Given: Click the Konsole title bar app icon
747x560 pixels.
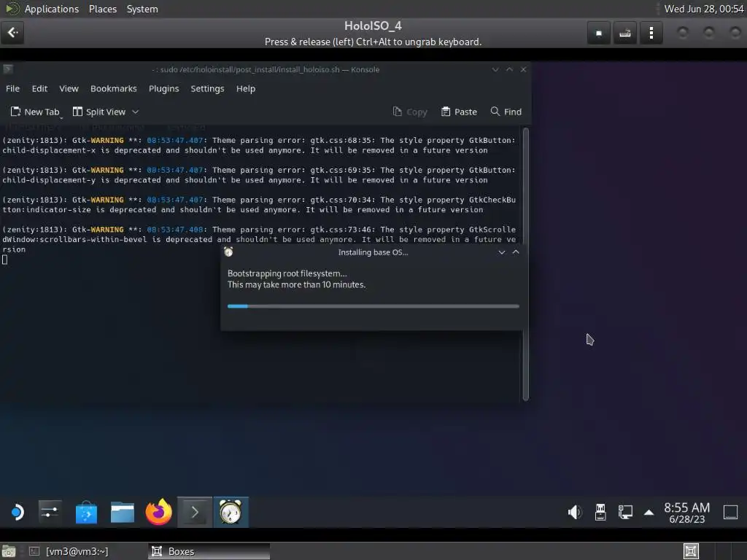Looking at the screenshot, I should coord(7,69).
